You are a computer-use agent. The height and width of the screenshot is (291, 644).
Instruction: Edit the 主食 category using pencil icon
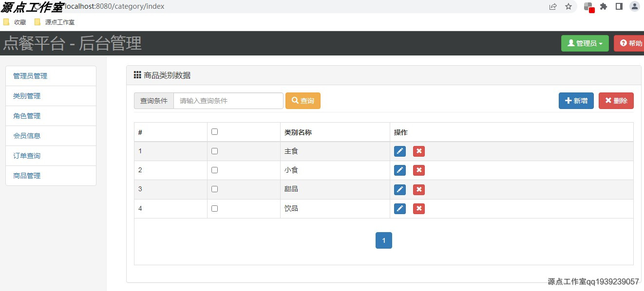[x=399, y=151]
